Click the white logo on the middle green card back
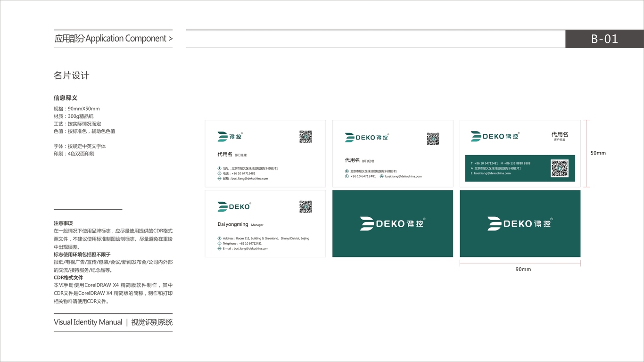Screen dimensions: 644x362 pos(393,223)
